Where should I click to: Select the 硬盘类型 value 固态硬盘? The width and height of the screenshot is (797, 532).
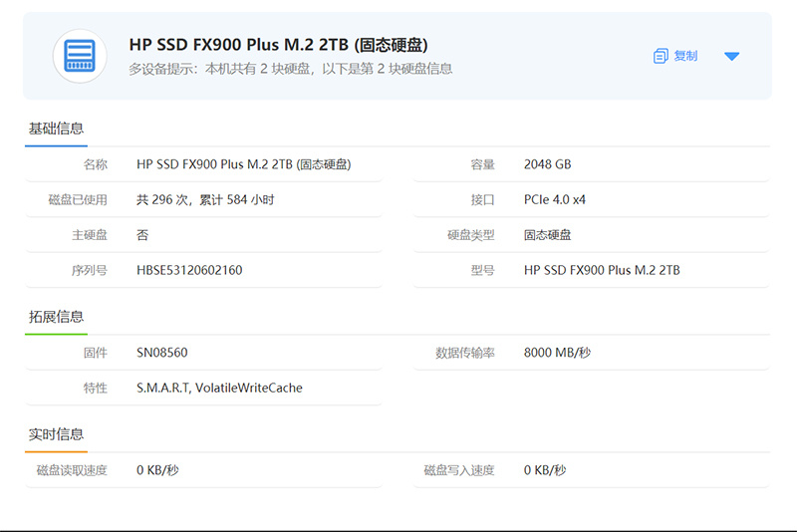point(547,235)
